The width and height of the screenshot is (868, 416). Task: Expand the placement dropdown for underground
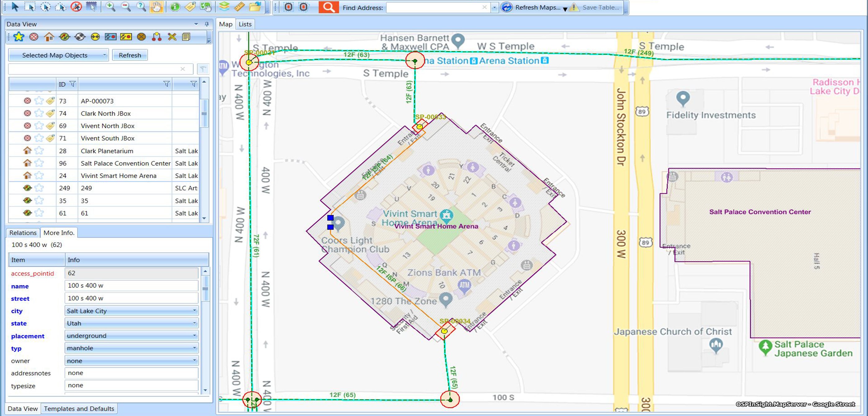click(x=196, y=335)
